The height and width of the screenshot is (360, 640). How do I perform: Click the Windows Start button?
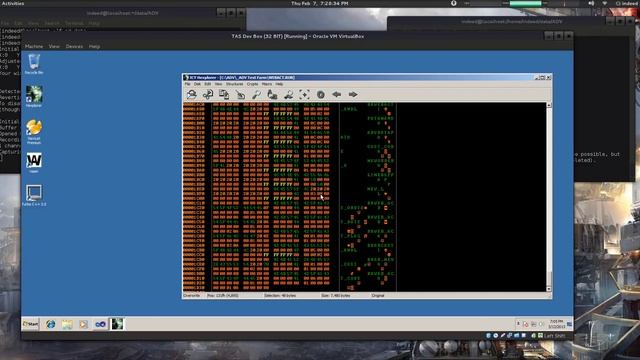click(x=31, y=324)
